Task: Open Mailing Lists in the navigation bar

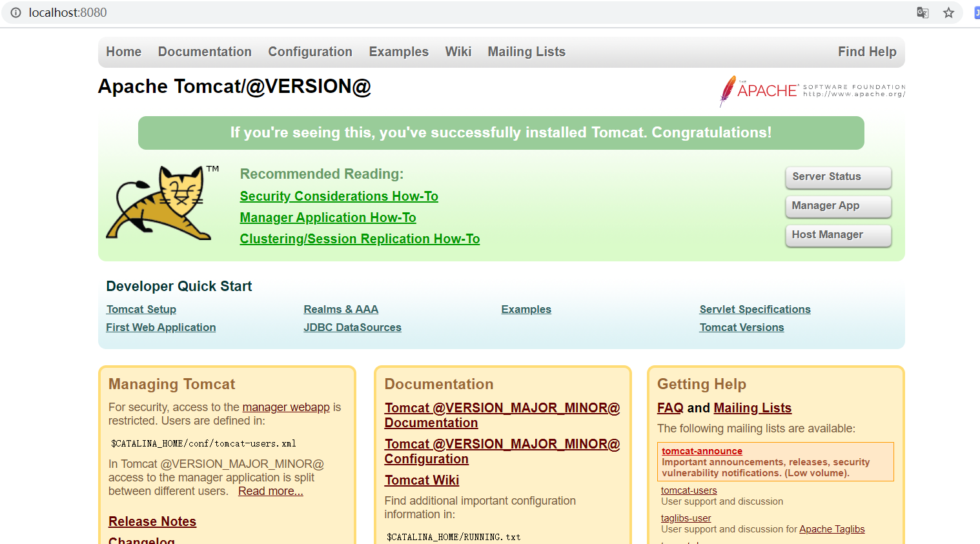Action: tap(526, 52)
